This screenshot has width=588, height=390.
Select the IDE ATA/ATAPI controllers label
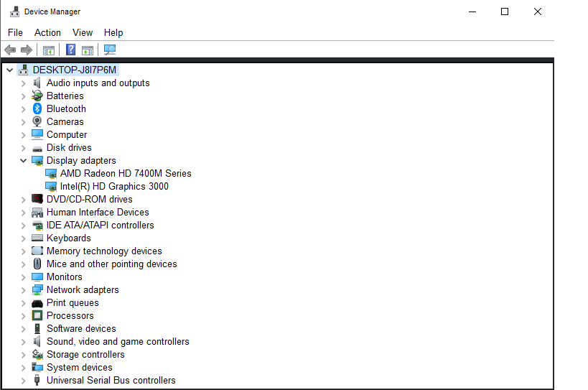[100, 225]
